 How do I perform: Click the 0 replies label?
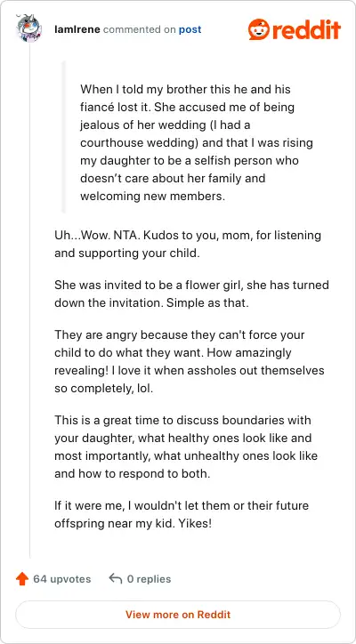tap(149, 579)
